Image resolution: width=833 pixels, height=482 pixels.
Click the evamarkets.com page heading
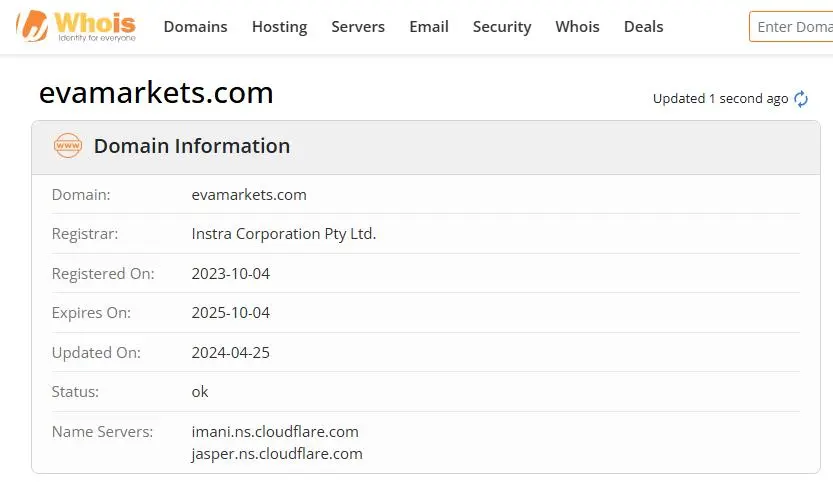pyautogui.click(x=156, y=92)
